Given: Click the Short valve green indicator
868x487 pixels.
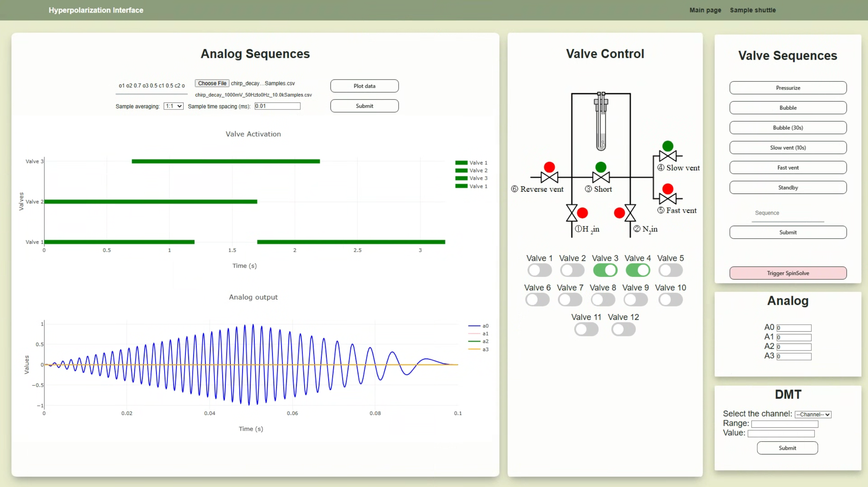Looking at the screenshot, I should tap(601, 167).
